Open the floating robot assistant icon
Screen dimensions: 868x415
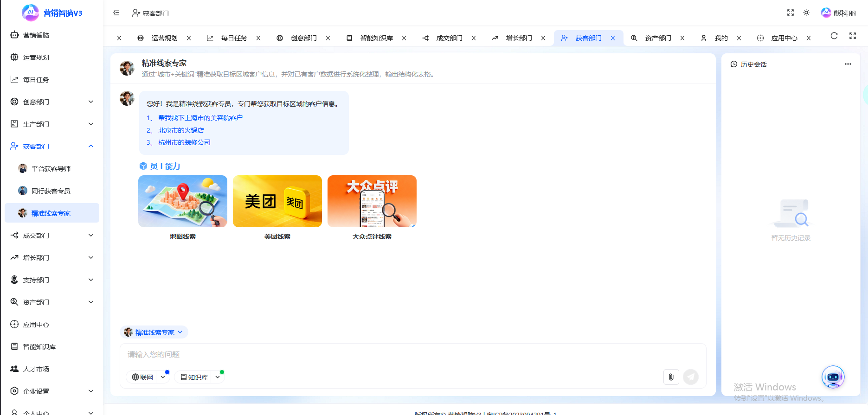coord(833,377)
